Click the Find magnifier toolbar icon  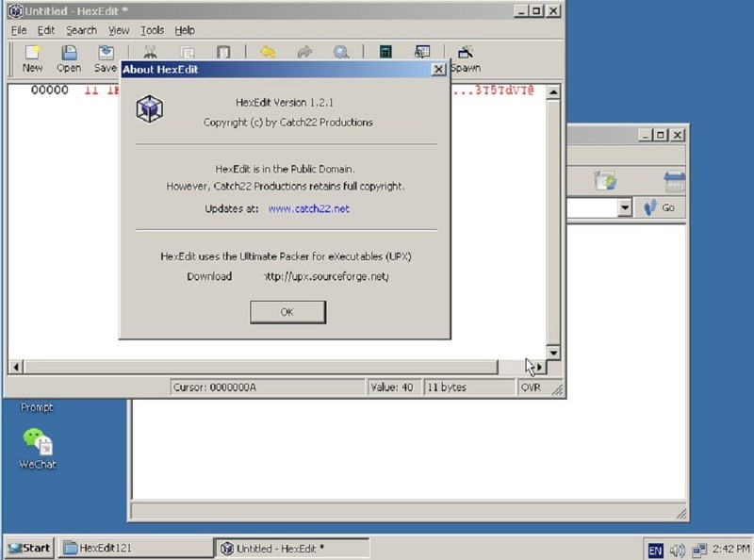point(341,52)
